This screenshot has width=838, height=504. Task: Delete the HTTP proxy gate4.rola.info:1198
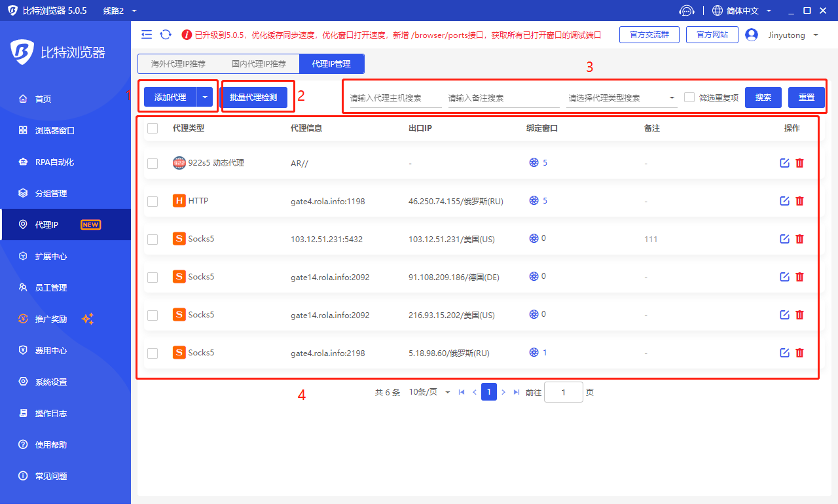tap(799, 200)
